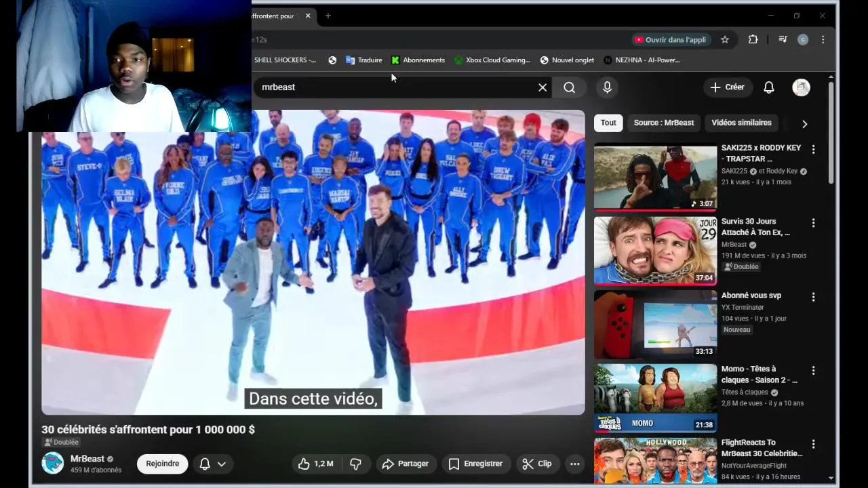Click the page vertical scrollbar
Viewport: 868px width, 488px height.
(x=831, y=132)
